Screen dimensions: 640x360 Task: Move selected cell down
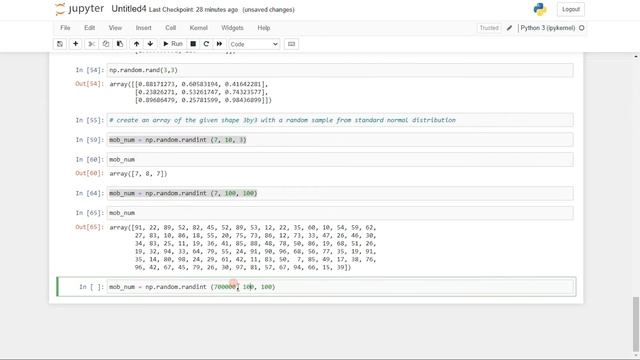click(x=150, y=44)
